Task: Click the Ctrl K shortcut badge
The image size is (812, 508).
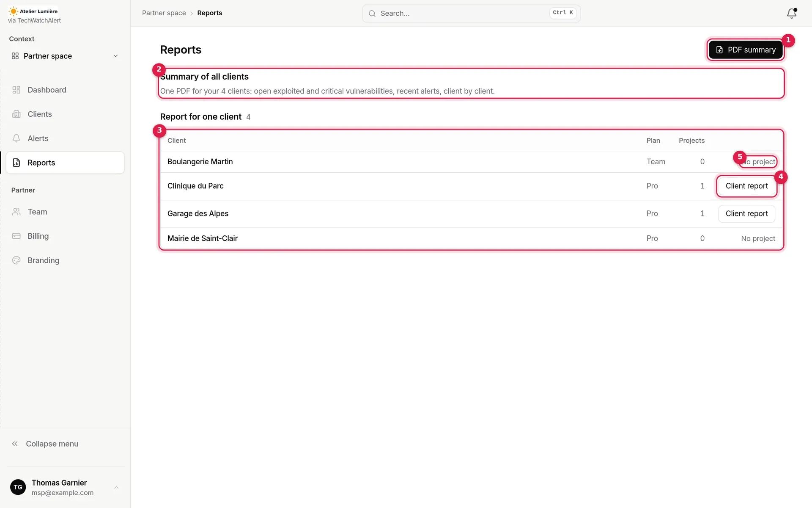Action: click(563, 13)
